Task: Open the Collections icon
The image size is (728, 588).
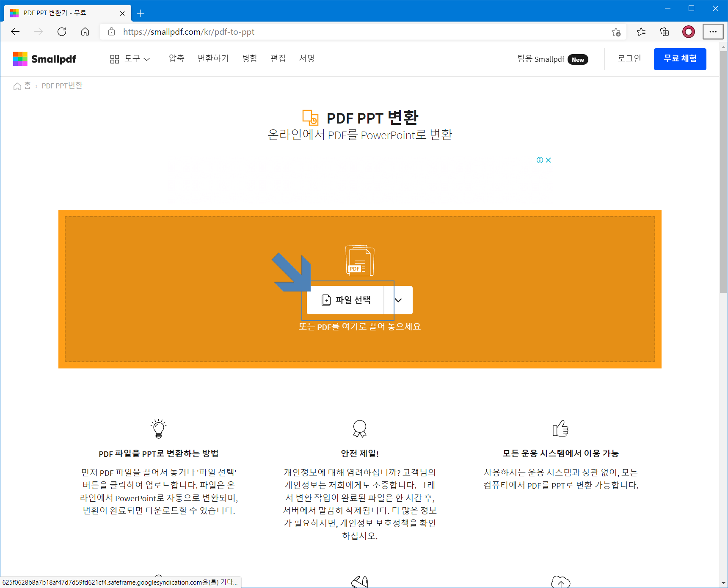Action: [x=665, y=32]
